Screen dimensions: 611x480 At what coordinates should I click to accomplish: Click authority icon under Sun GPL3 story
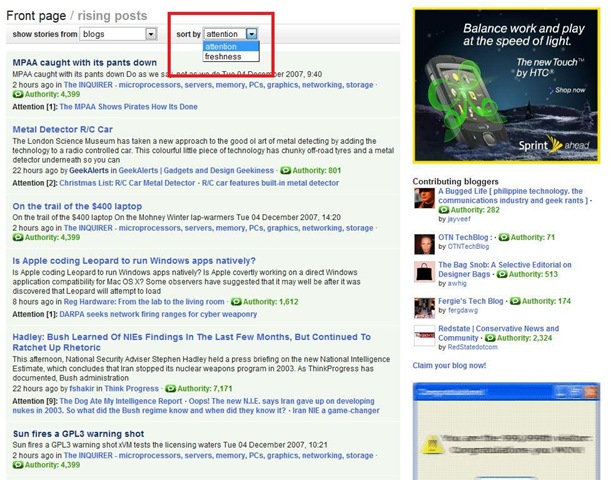pyautogui.click(x=18, y=465)
